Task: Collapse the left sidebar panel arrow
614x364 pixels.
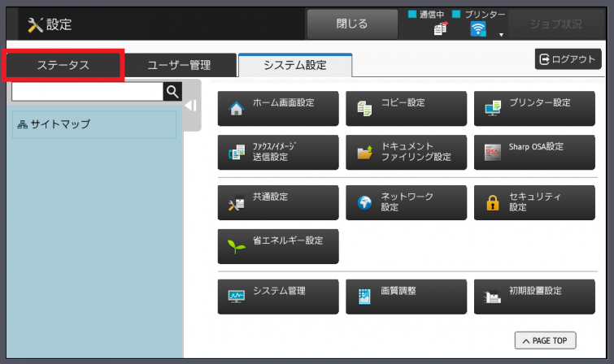Action: pyautogui.click(x=190, y=106)
